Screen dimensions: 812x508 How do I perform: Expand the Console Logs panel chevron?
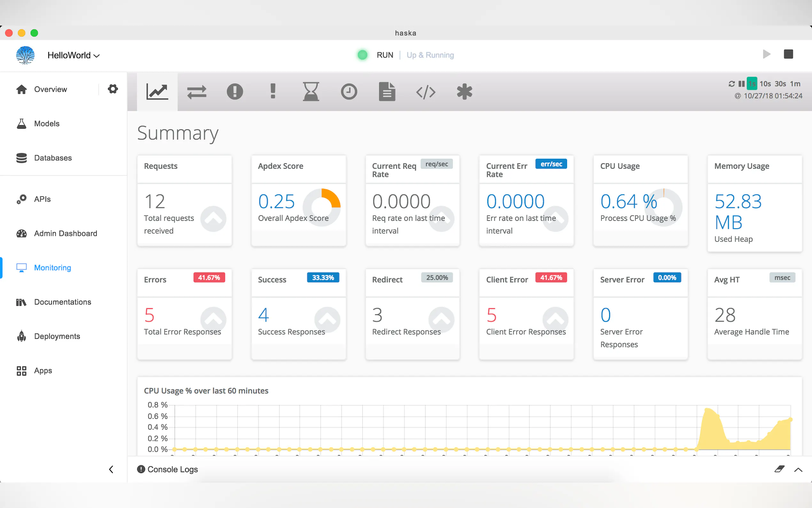click(x=798, y=470)
